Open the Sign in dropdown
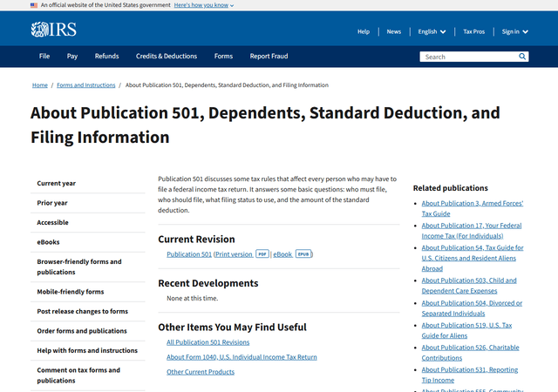558x392 pixels. (x=515, y=31)
